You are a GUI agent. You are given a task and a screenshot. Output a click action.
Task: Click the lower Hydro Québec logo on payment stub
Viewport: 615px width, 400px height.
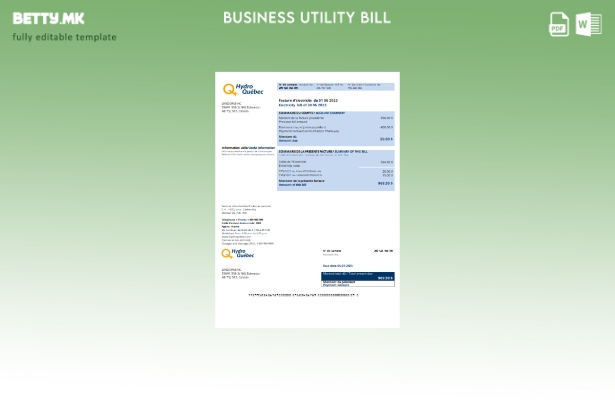238,254
